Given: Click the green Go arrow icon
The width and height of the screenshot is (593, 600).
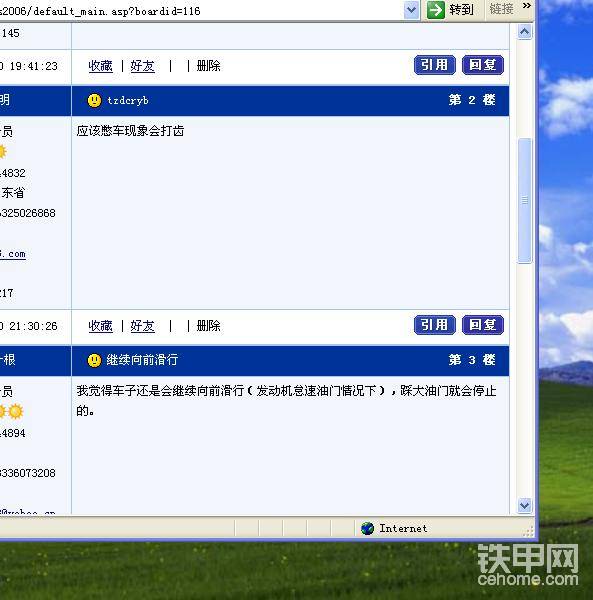Looking at the screenshot, I should (436, 10).
